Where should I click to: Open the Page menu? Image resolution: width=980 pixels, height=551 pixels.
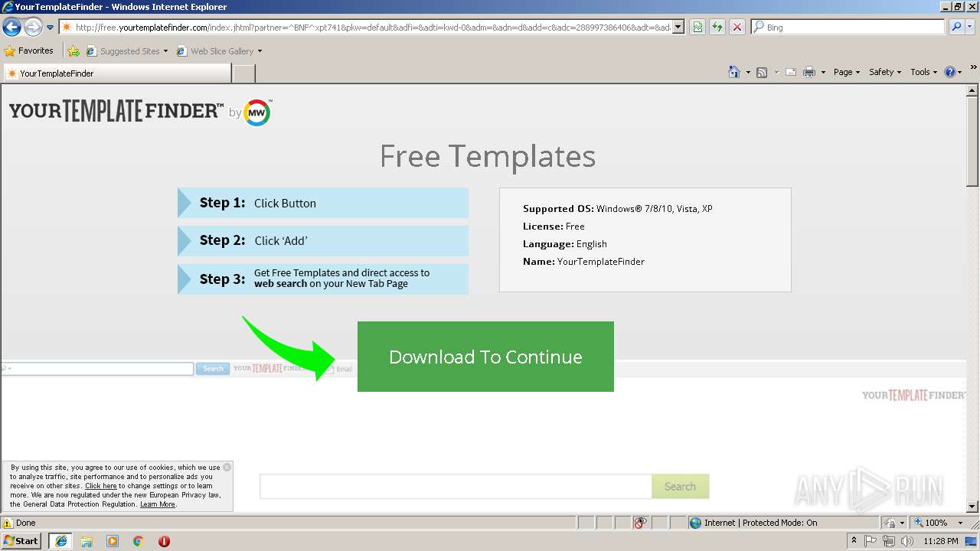tap(847, 72)
